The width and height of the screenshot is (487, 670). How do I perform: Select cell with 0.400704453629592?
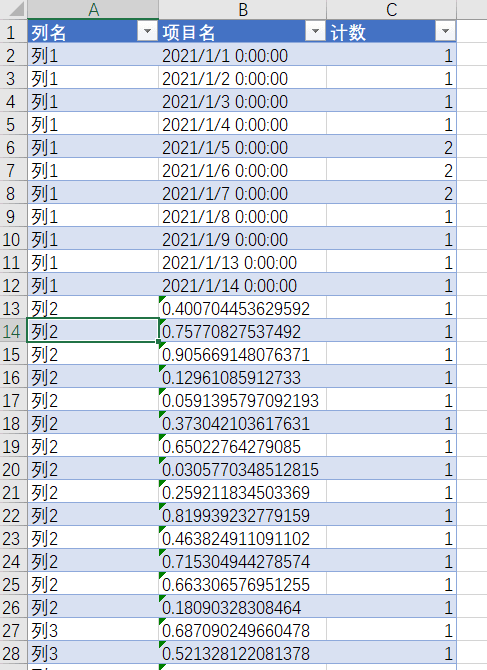242,309
